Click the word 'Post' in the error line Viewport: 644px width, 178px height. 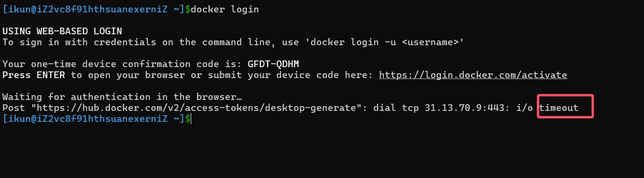[x=14, y=108]
